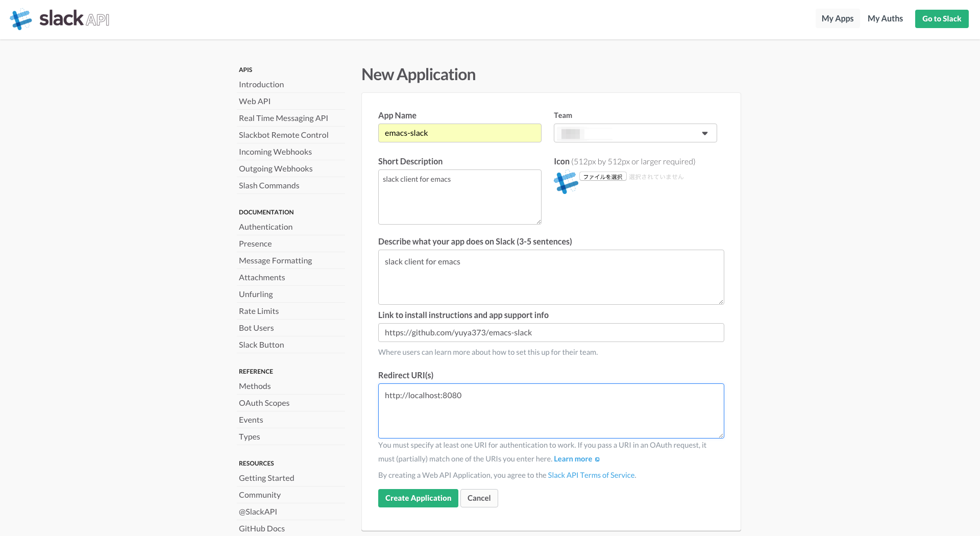Screen dimensions: 980x536
Task: Click the Go to Slack button
Action: (942, 18)
